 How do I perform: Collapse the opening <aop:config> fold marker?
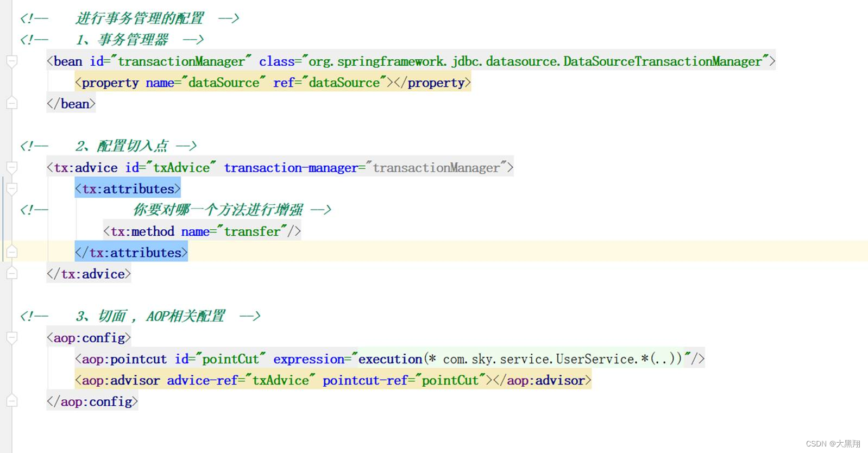pos(12,337)
